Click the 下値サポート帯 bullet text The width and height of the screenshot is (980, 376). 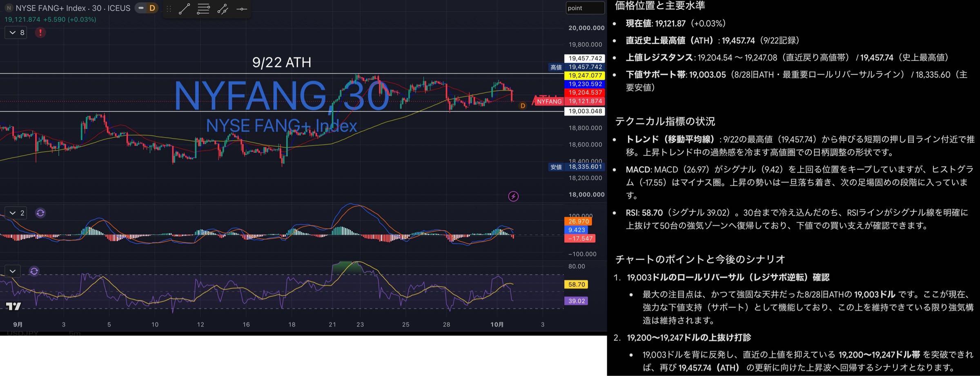(x=796, y=81)
